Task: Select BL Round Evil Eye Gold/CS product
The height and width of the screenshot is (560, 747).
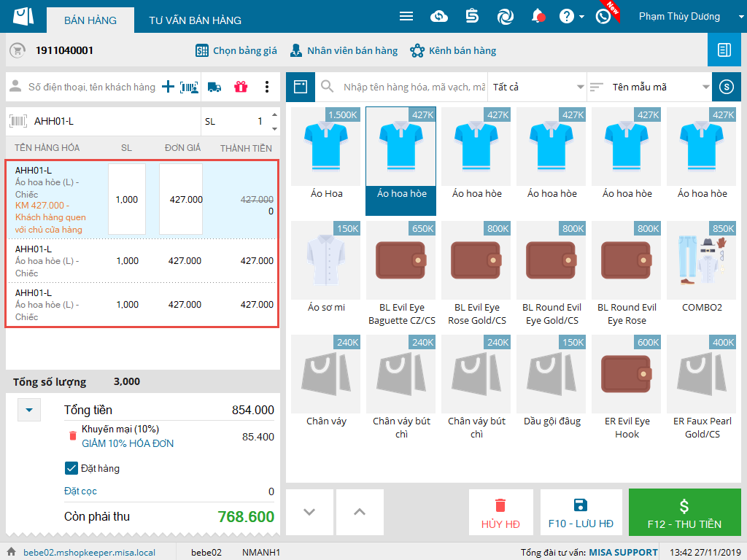Action: click(551, 275)
